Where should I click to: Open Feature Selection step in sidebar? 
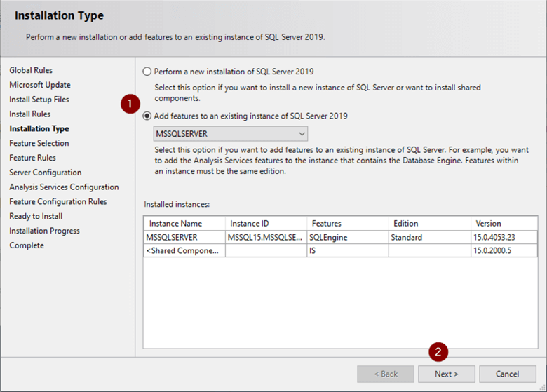(39, 143)
